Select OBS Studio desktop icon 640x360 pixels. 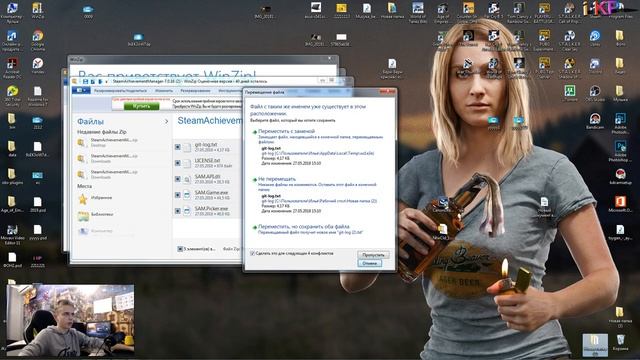point(595,93)
